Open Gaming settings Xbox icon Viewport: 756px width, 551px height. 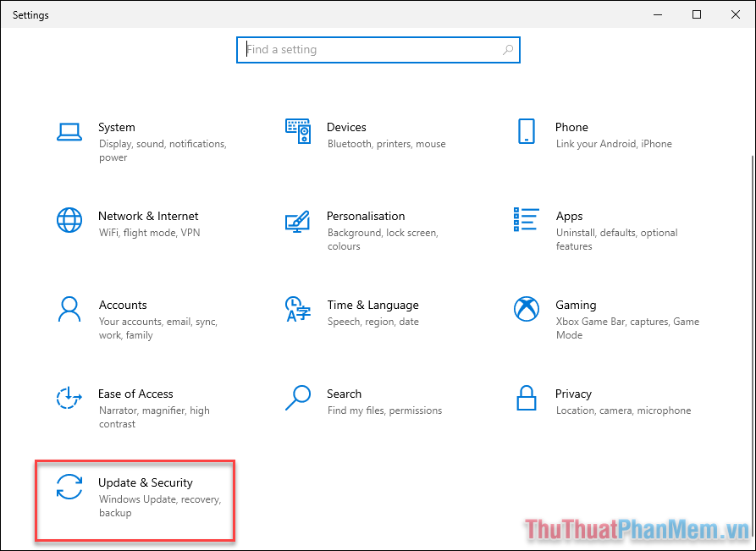(x=527, y=309)
